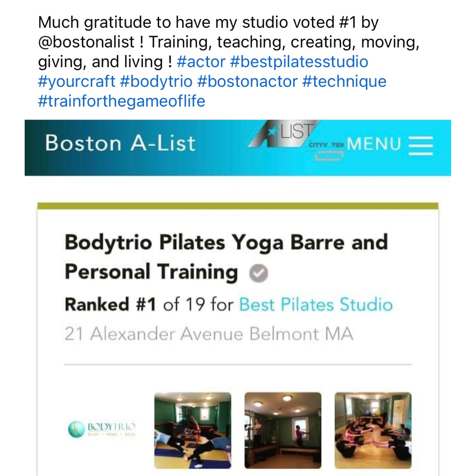Open the #technique hashtag
This screenshot has height=476, width=476.
click(x=344, y=82)
